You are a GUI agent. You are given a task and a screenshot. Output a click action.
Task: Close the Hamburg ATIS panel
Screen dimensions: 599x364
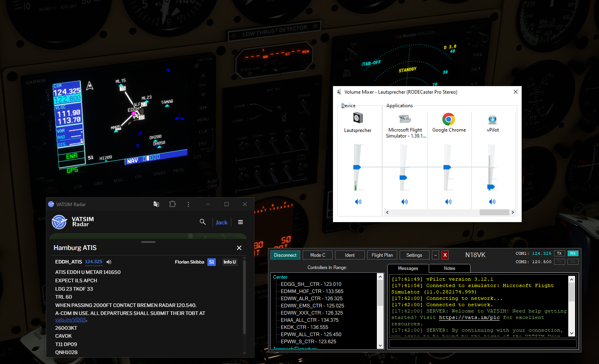coord(239,248)
